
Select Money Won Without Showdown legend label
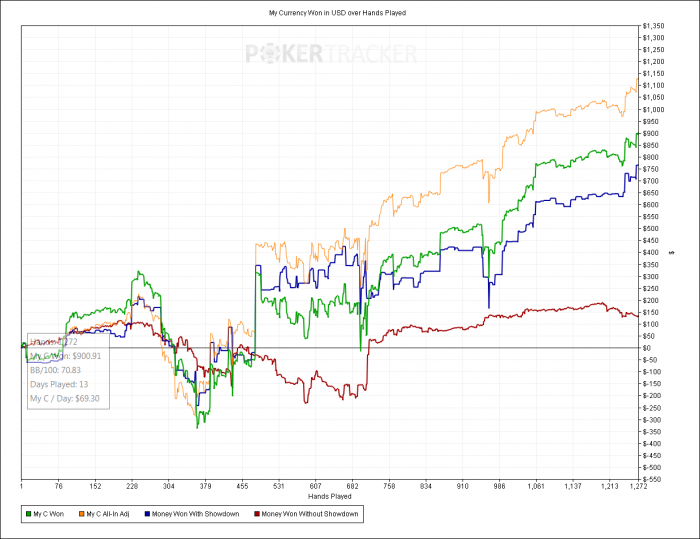click(310, 514)
